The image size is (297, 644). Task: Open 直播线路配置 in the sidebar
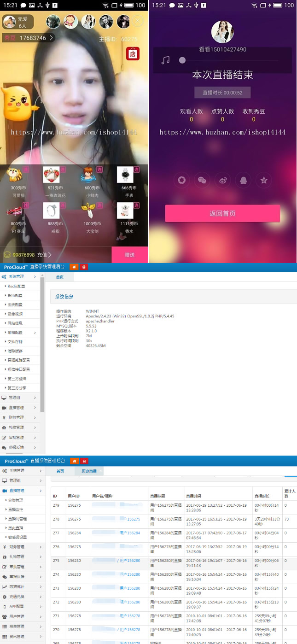(20, 360)
